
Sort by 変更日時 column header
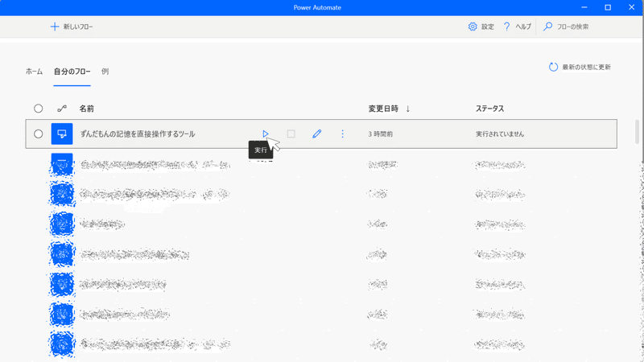pyautogui.click(x=383, y=109)
